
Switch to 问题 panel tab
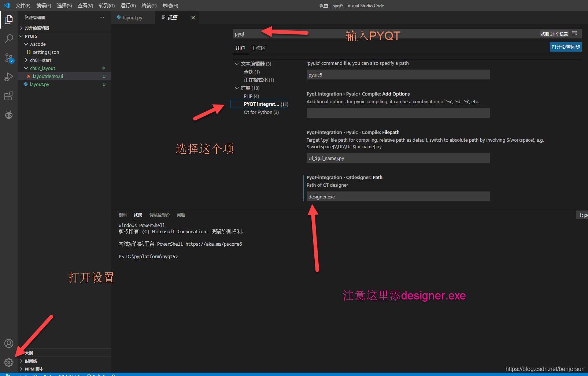[x=181, y=215]
